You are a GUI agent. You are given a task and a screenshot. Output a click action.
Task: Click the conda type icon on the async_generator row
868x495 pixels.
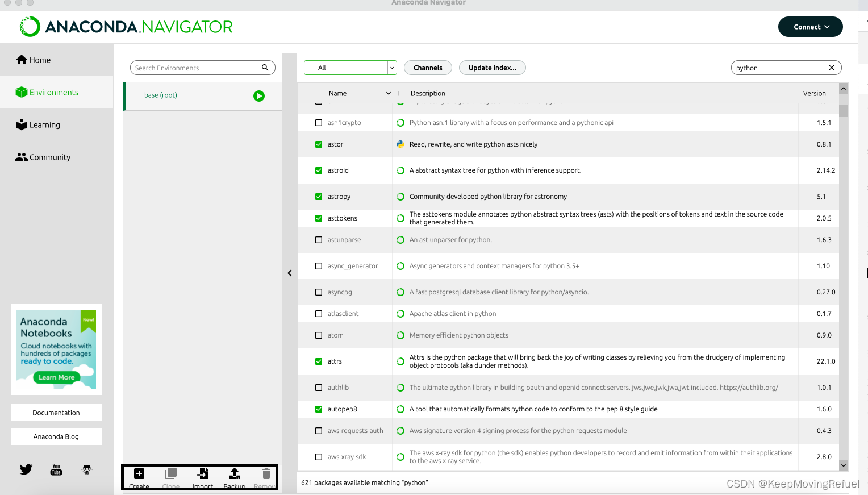400,266
